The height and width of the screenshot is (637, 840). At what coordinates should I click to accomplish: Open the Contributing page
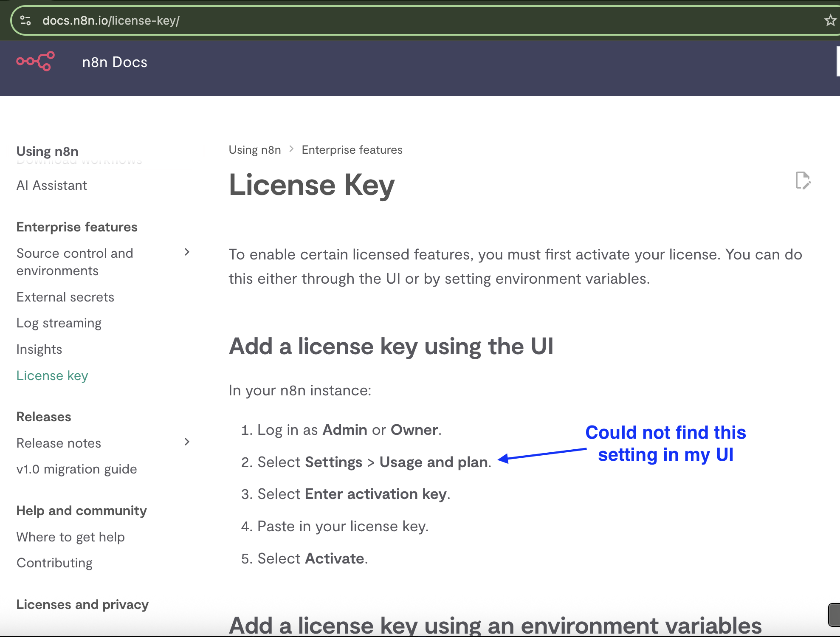coord(54,563)
